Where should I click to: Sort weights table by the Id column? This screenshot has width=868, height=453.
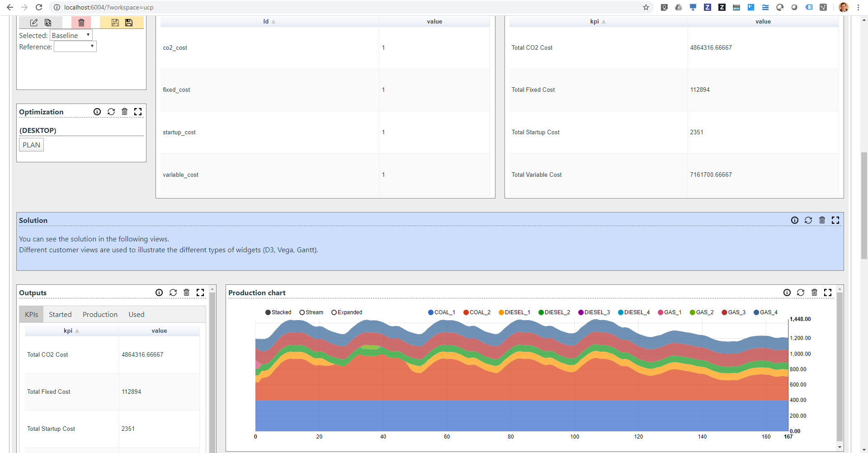(269, 21)
